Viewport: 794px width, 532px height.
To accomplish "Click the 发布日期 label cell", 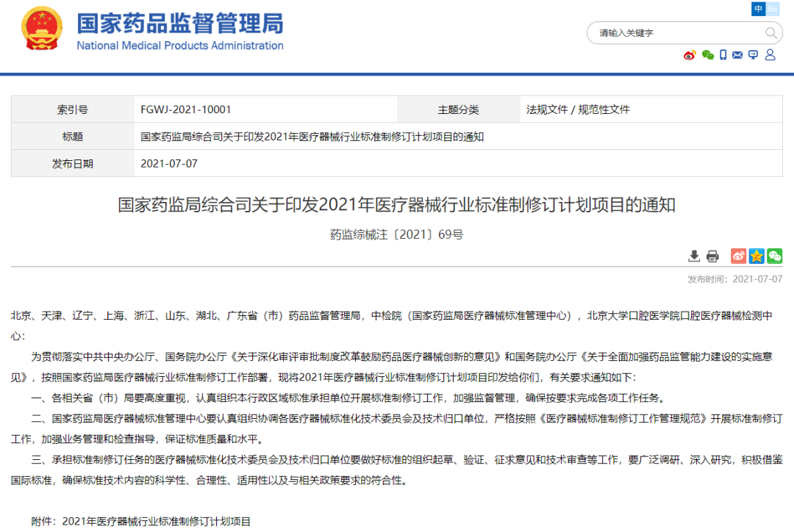I will 72,164.
